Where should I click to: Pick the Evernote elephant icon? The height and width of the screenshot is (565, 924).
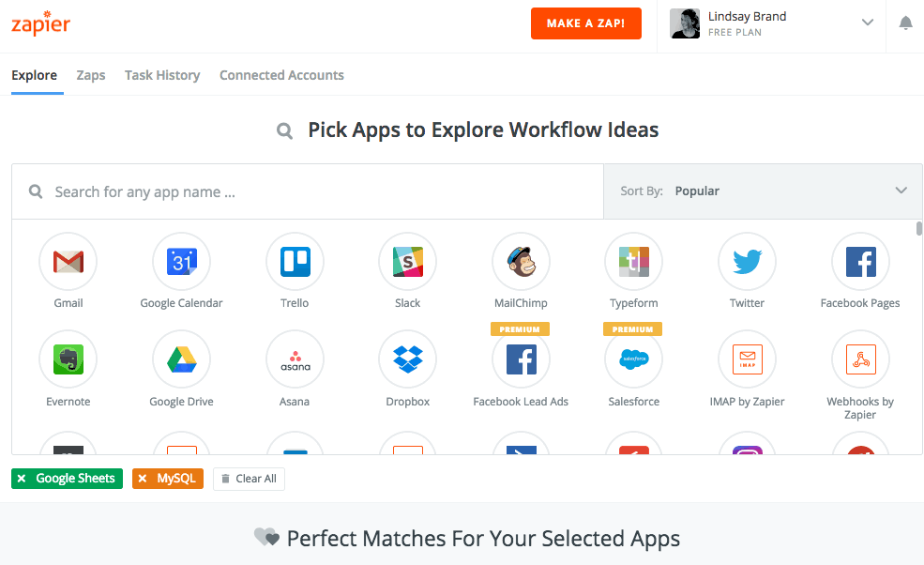pyautogui.click(x=68, y=359)
